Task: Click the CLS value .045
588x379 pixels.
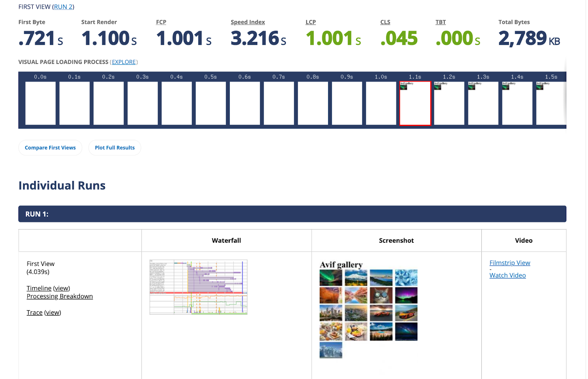Action: (x=399, y=38)
